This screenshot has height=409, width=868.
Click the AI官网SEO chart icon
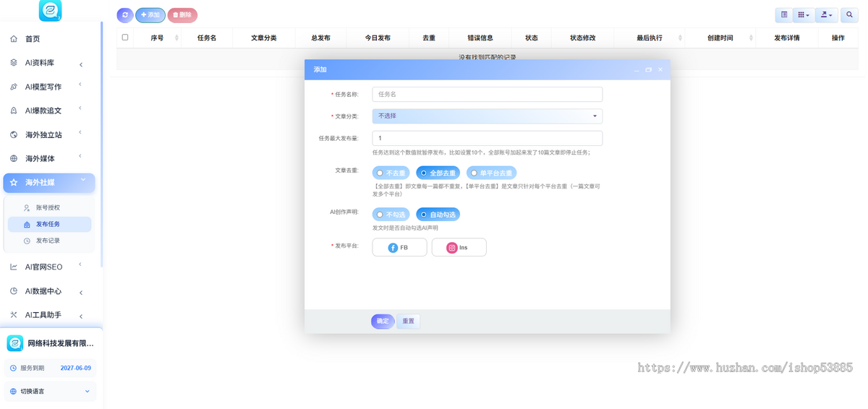pyautogui.click(x=14, y=267)
